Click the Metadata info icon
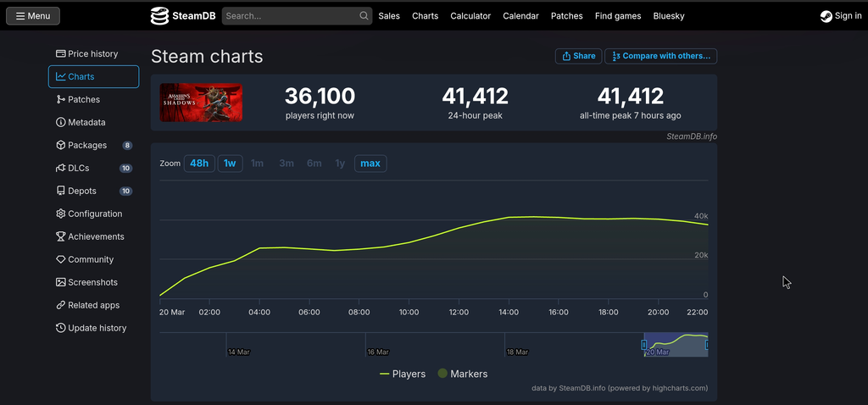 [x=61, y=122]
